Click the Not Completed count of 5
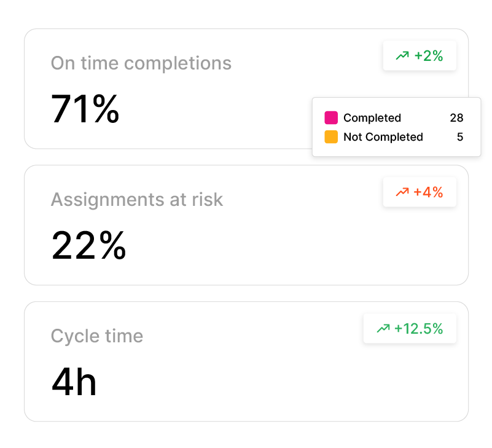 point(460,137)
